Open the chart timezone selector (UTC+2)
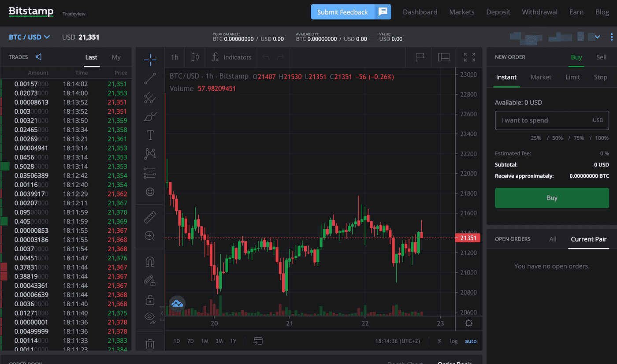This screenshot has width=617, height=364. pos(398,341)
